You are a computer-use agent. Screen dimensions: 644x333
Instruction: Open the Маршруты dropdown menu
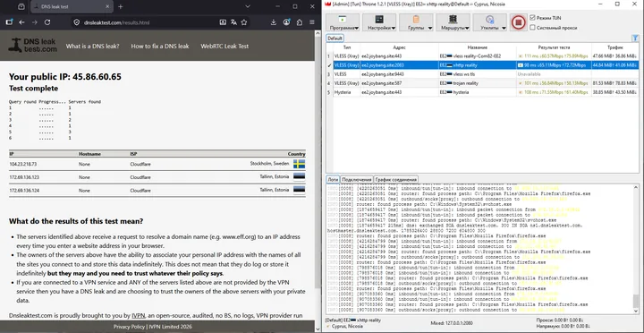[x=453, y=22]
